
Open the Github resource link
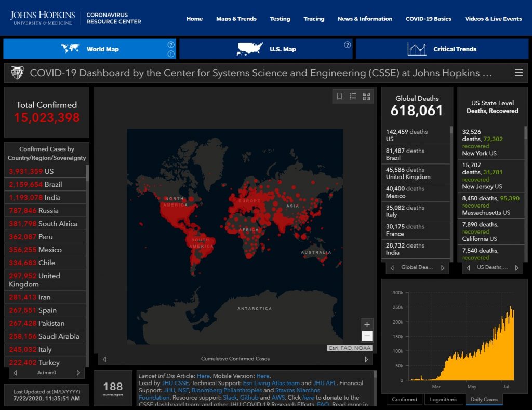pos(249,398)
